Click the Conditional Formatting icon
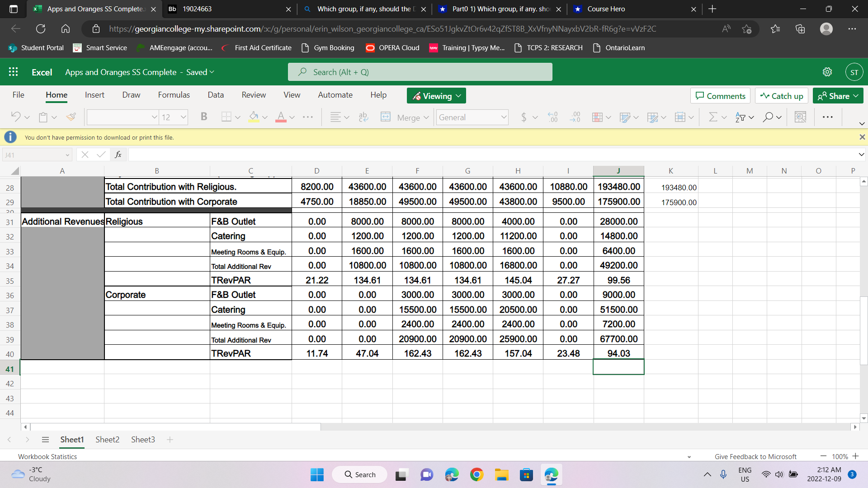 click(597, 117)
